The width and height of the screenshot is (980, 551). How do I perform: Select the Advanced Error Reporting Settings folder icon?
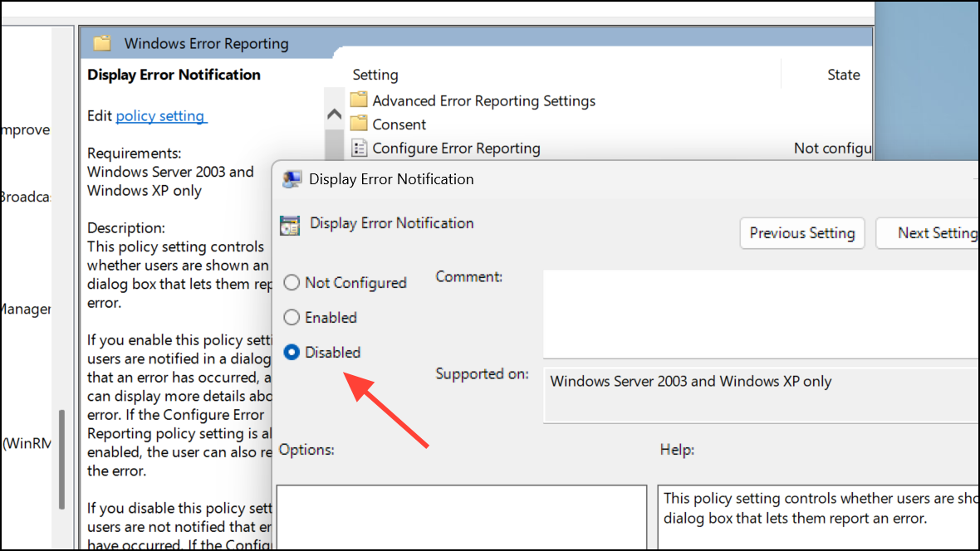359,100
